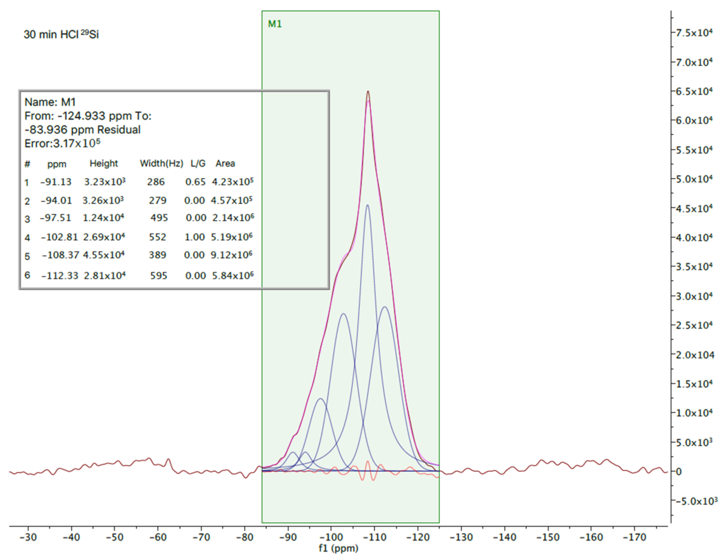Select the '30 min HCl 29Si' spectrum title
The image size is (728, 560).
pyautogui.click(x=61, y=34)
